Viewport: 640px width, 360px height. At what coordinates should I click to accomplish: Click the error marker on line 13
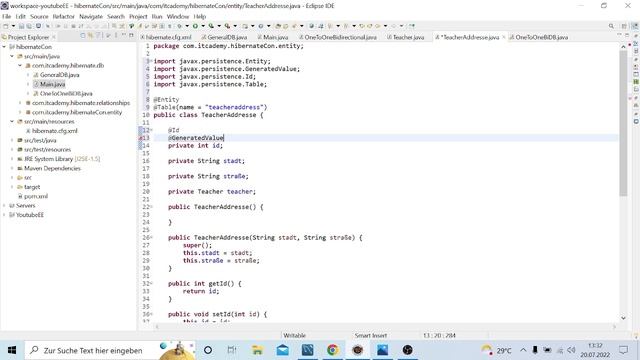click(141, 138)
